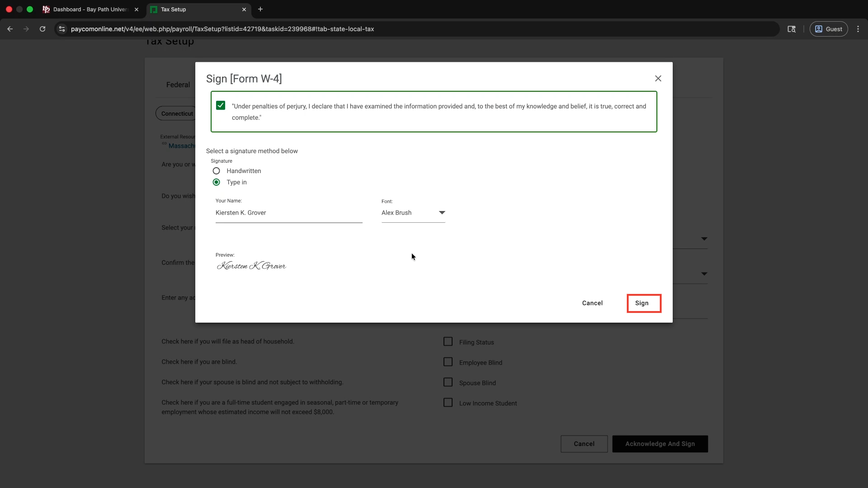Close the Dashboard - Bay Path tab
This screenshot has height=488, width=868.
pyautogui.click(x=137, y=9)
